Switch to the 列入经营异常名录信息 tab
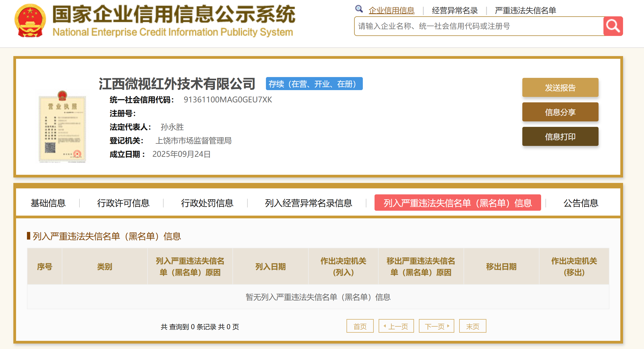 pyautogui.click(x=308, y=203)
